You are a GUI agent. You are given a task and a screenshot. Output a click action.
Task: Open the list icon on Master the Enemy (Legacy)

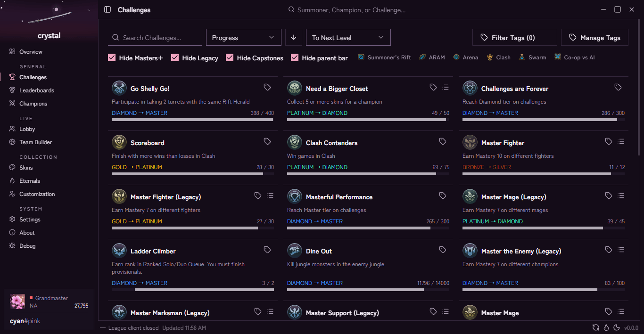click(621, 250)
